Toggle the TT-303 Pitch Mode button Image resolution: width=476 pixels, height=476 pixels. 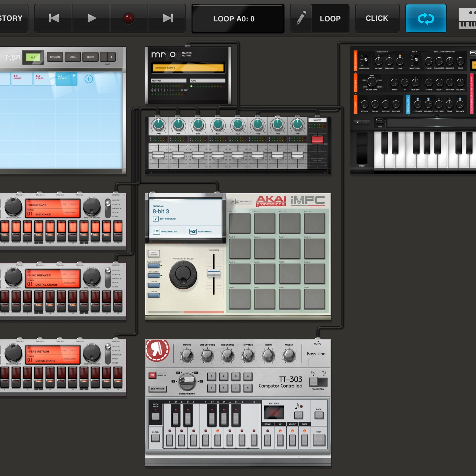(x=155, y=417)
